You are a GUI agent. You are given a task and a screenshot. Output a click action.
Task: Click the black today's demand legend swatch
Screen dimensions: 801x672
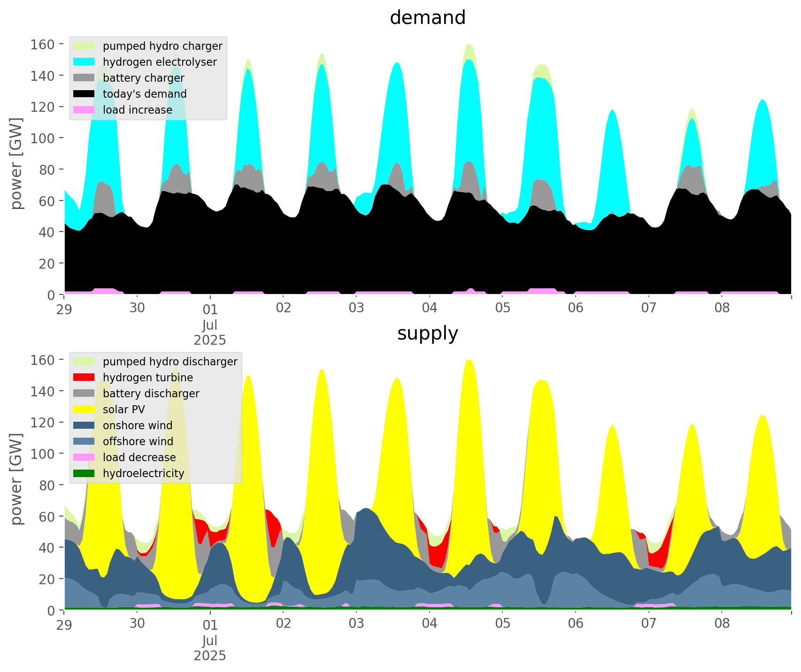84,94
